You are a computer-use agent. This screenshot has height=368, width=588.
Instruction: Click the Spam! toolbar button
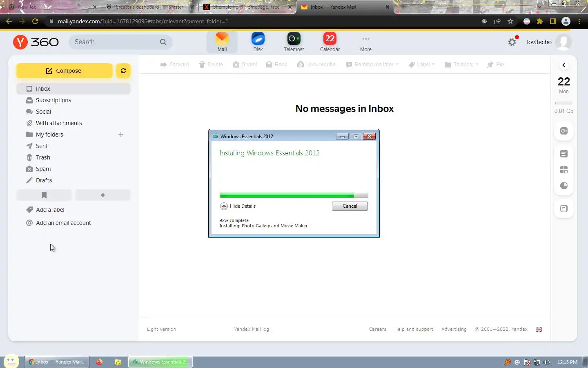(x=245, y=65)
